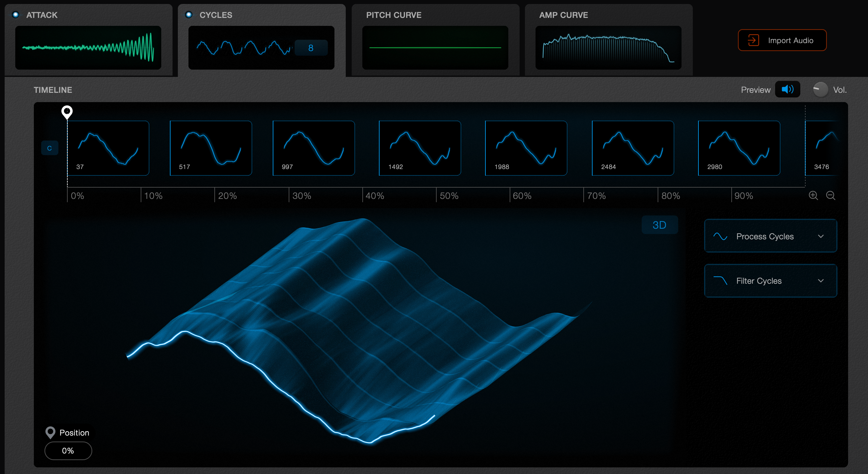
Task: Toggle the CYCLES enable LED
Action: (189, 15)
